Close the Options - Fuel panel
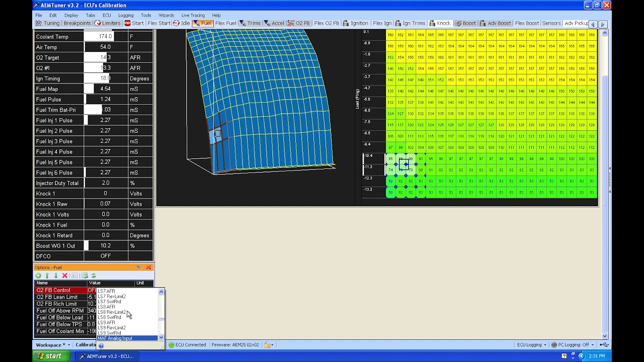The width and height of the screenshot is (644, 362). 148,267
